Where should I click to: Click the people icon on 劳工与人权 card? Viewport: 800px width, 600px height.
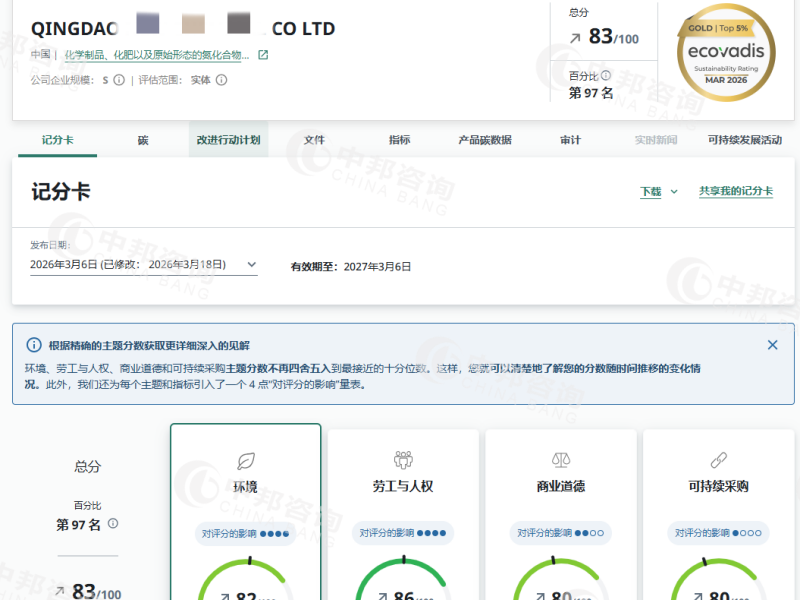(403, 460)
